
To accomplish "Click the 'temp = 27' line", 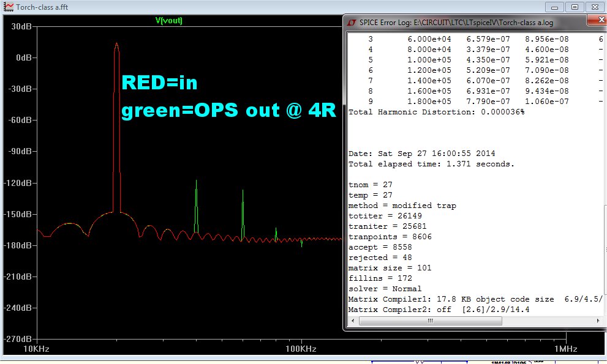I will (x=370, y=195).
